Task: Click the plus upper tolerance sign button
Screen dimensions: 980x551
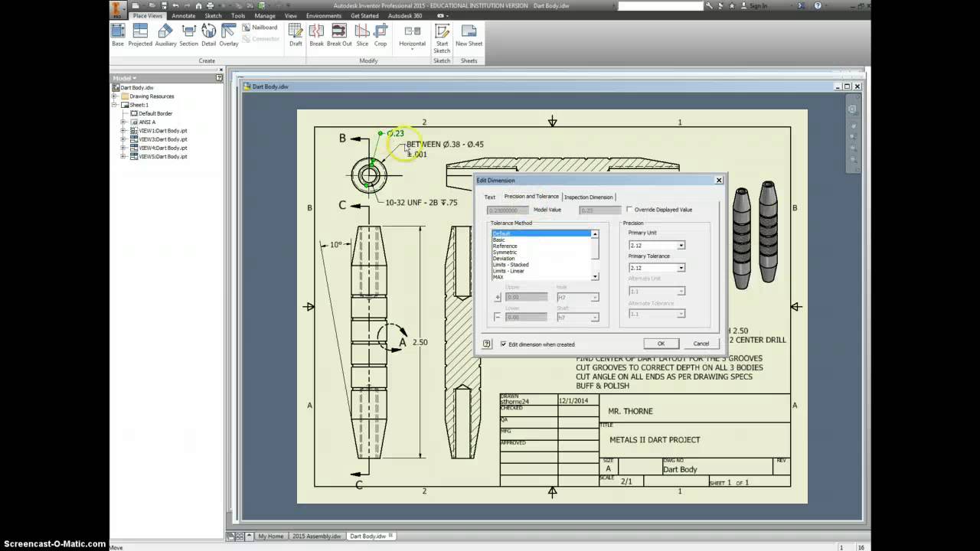Action: [498, 297]
